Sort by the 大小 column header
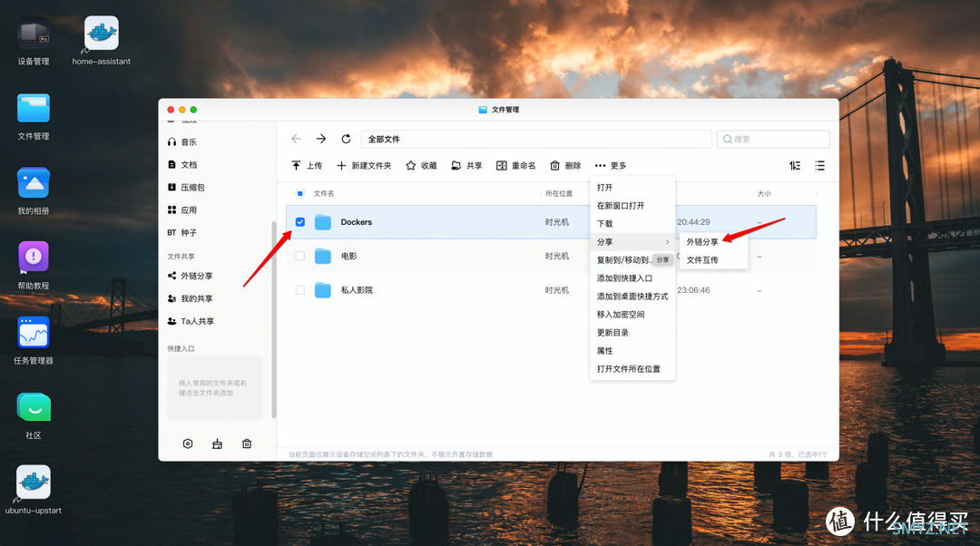This screenshot has width=980, height=546. pos(764,194)
